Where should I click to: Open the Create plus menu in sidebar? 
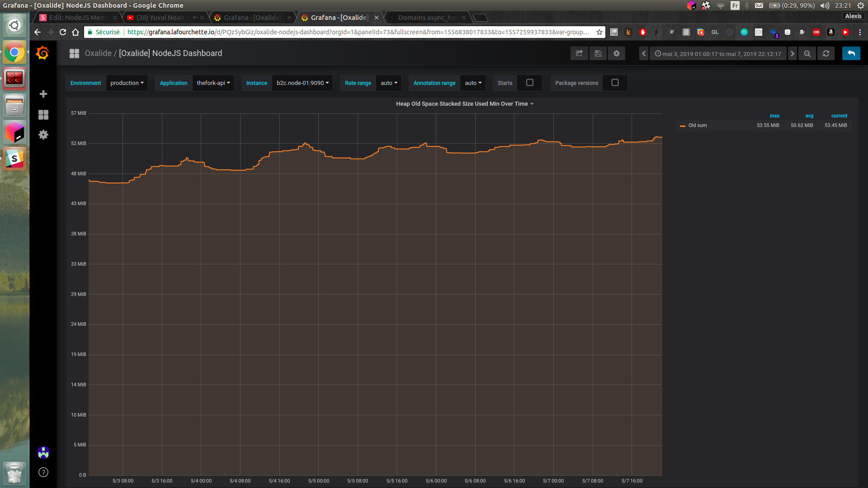43,94
